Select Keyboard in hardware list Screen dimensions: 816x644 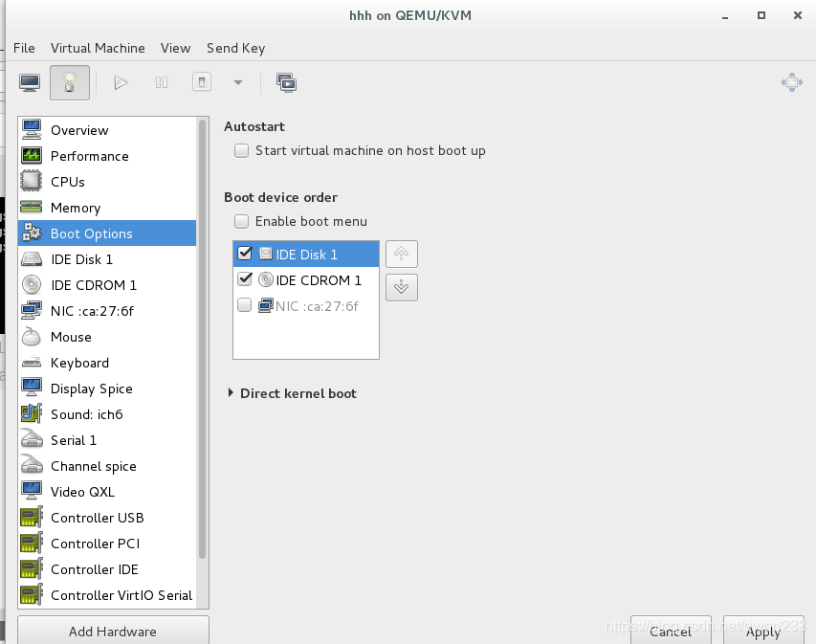pyautogui.click(x=107, y=363)
